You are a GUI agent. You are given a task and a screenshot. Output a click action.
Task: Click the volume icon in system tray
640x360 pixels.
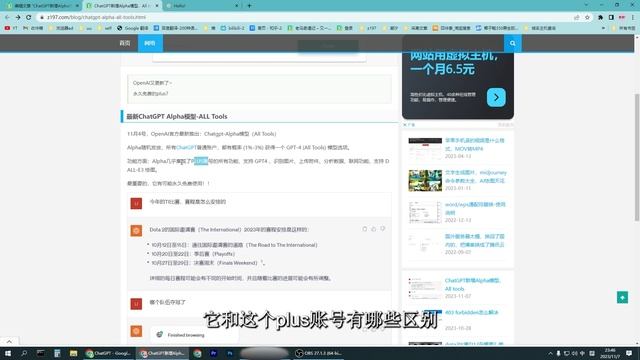click(x=575, y=353)
